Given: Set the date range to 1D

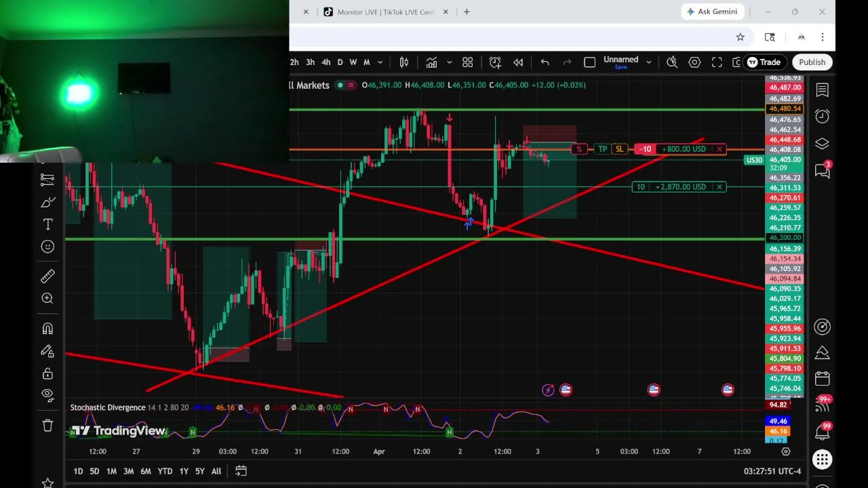Looking at the screenshot, I should click(x=78, y=471).
